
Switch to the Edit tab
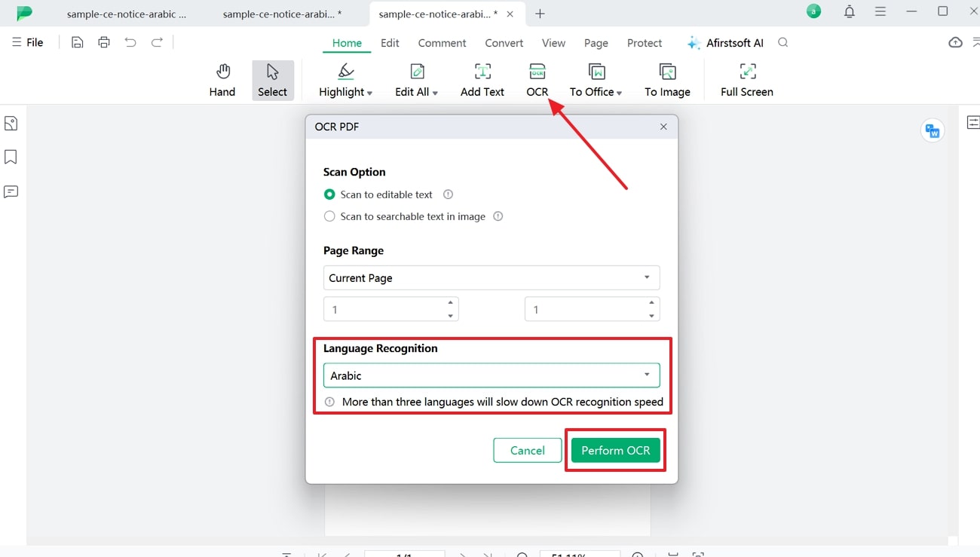click(x=390, y=43)
